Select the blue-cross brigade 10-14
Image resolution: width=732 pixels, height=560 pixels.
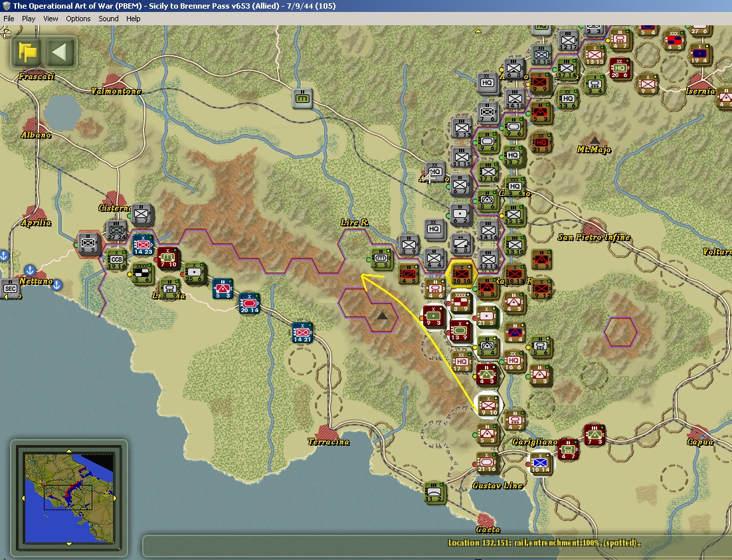coord(540,464)
